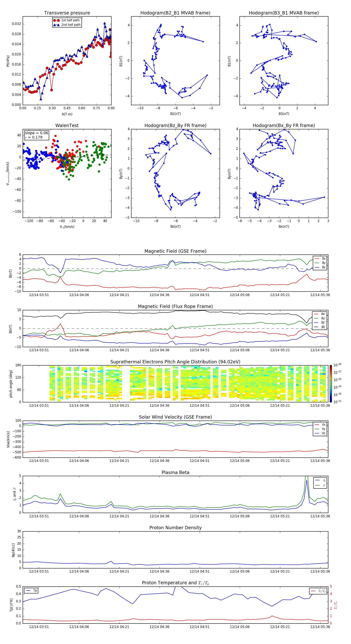
Task: Click the 'Hodogram(Bx_By FR frame)' title
Action: pyautogui.click(x=284, y=125)
